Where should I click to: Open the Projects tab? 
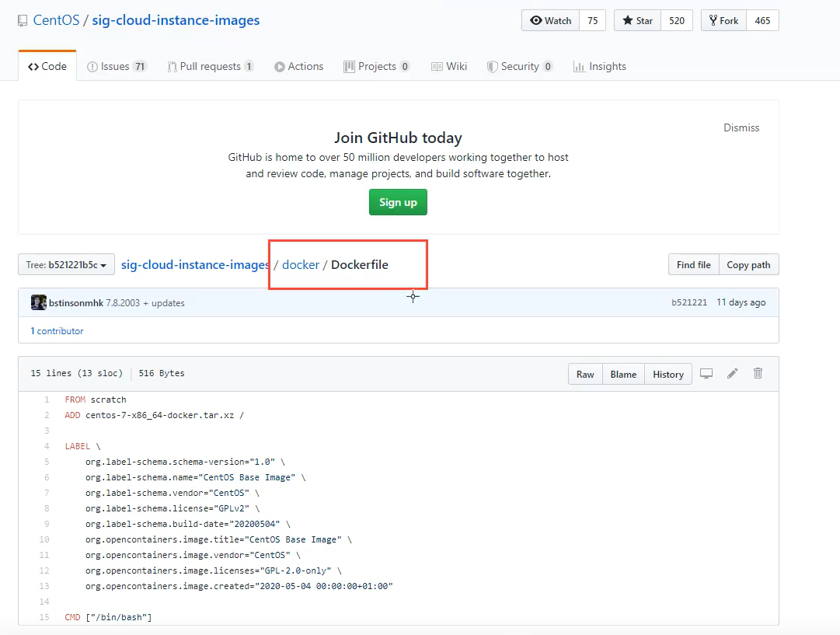point(377,66)
